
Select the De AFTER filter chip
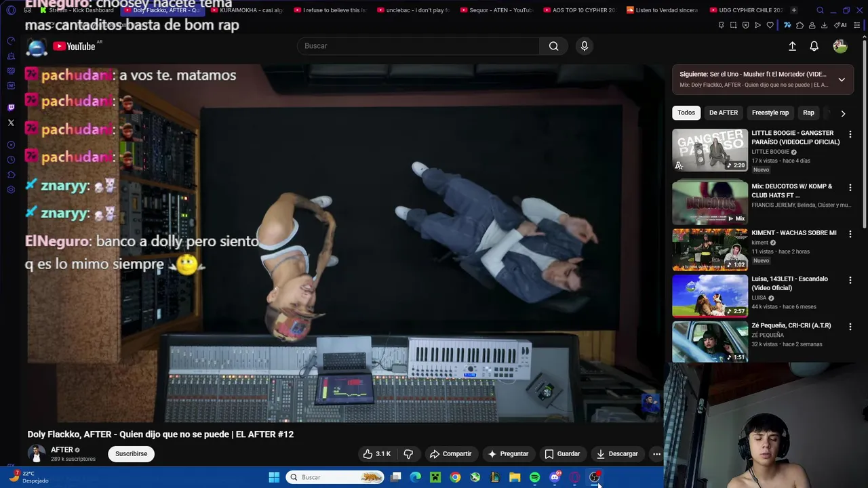point(724,113)
